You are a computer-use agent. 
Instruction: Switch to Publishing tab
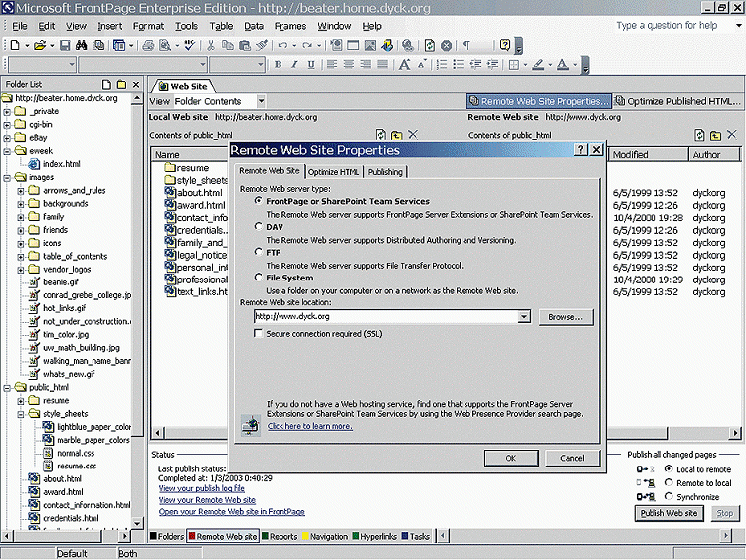(x=385, y=172)
